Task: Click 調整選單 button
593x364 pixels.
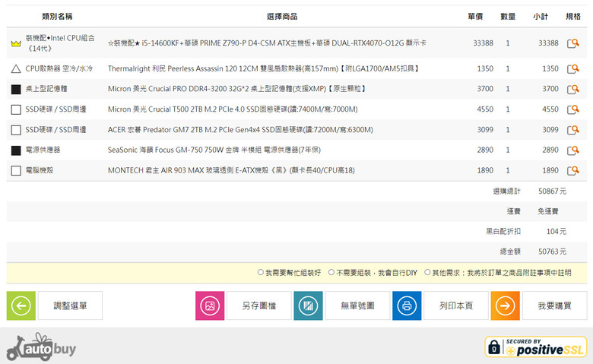Action: point(70,305)
